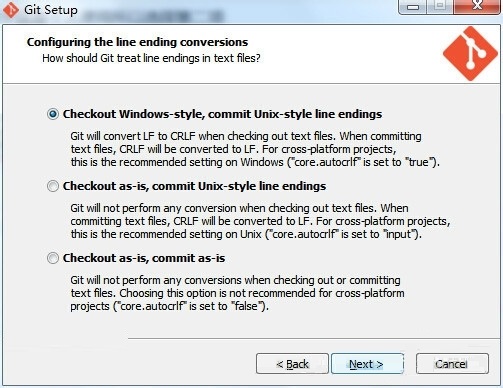Click the Git Setup title bar text
503x388 pixels.
pos(51,10)
